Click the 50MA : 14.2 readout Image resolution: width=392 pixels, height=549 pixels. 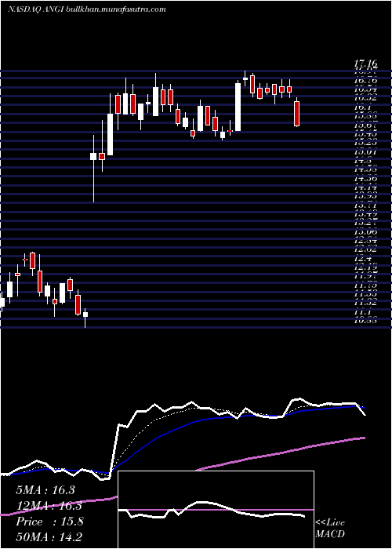(x=49, y=536)
